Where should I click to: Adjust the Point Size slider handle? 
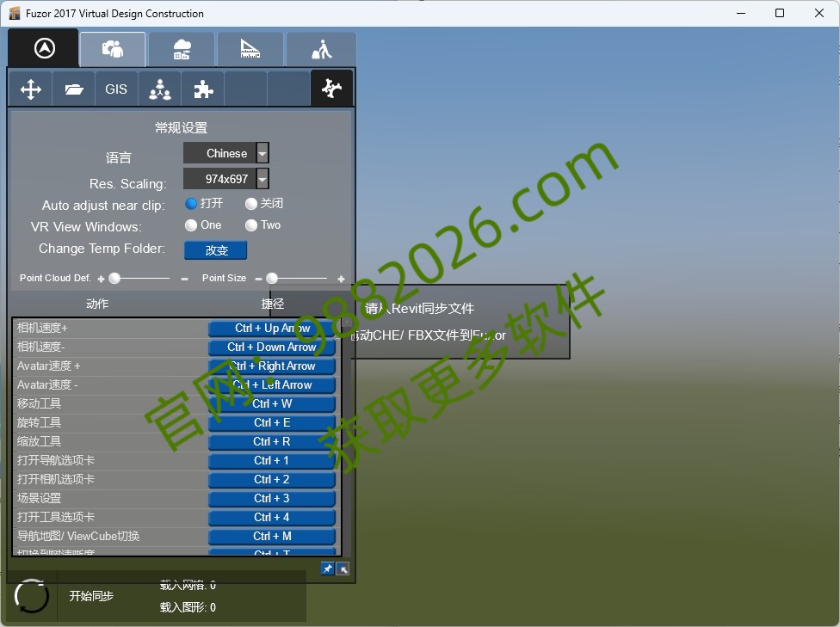(x=272, y=278)
